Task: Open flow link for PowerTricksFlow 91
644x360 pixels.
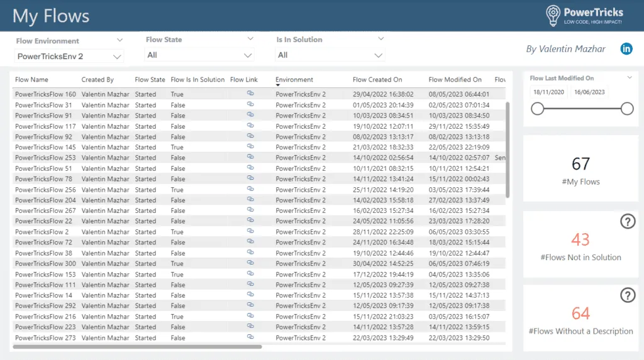Action: pyautogui.click(x=250, y=115)
